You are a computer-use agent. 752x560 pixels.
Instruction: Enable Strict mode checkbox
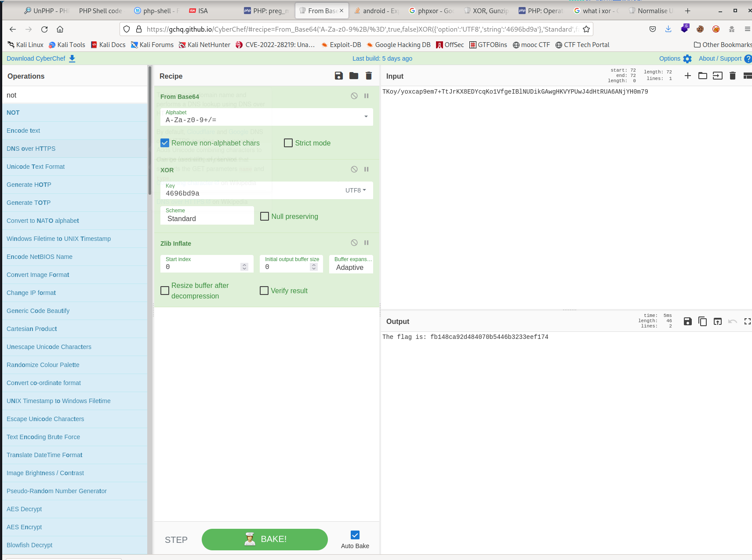pyautogui.click(x=288, y=143)
